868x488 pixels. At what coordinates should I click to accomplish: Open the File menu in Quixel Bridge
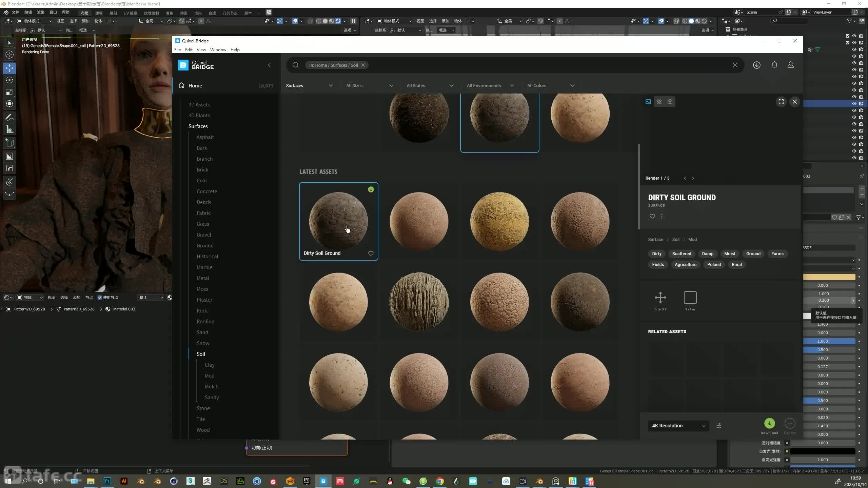pyautogui.click(x=177, y=50)
